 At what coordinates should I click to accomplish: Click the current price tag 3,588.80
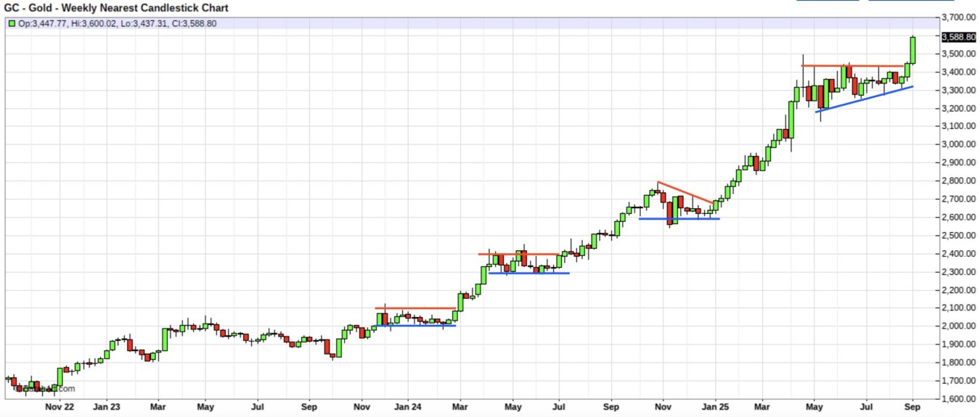tap(959, 36)
